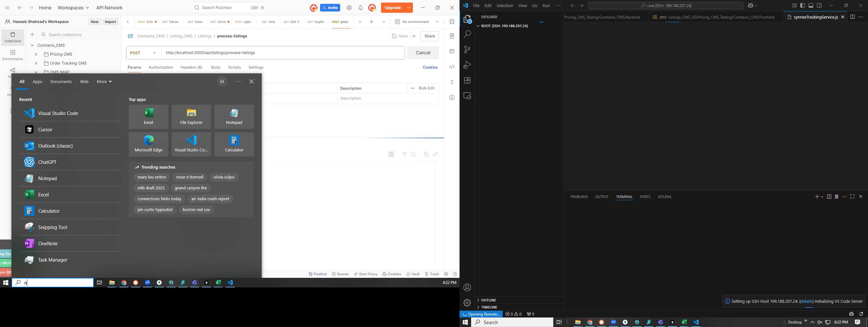The height and width of the screenshot is (327, 868).
Task: Open the No environment selector
Action: (x=417, y=22)
